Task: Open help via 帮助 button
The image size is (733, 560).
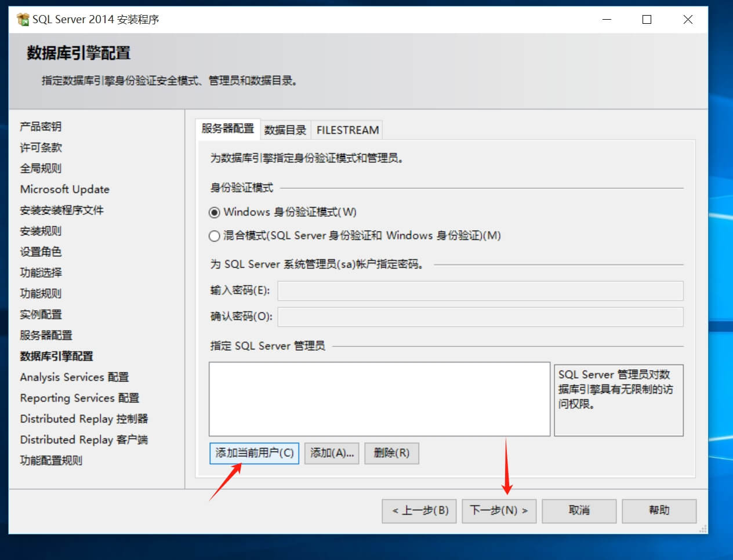Action: coord(659,511)
